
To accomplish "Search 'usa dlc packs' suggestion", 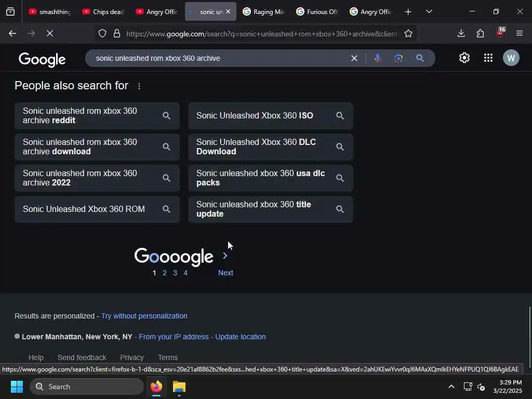I will (271, 178).
